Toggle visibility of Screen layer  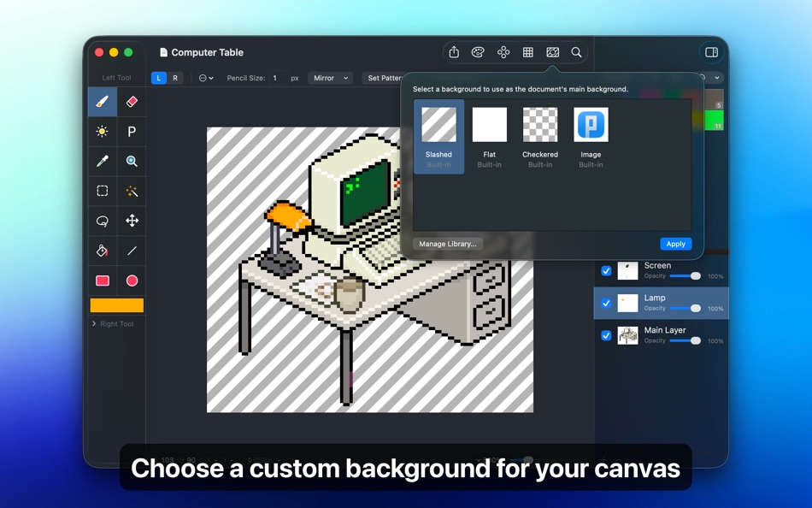point(606,270)
